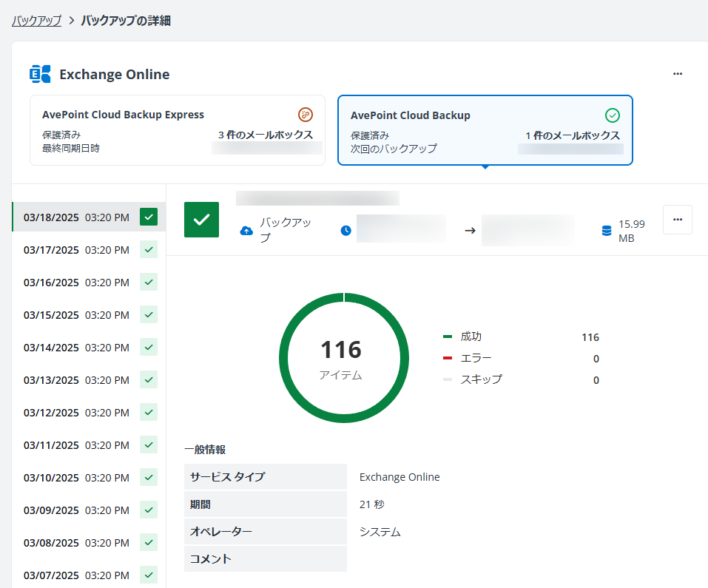Click the バックアップの詳細 breadcrumb title
The image size is (708, 588).
coord(126,21)
